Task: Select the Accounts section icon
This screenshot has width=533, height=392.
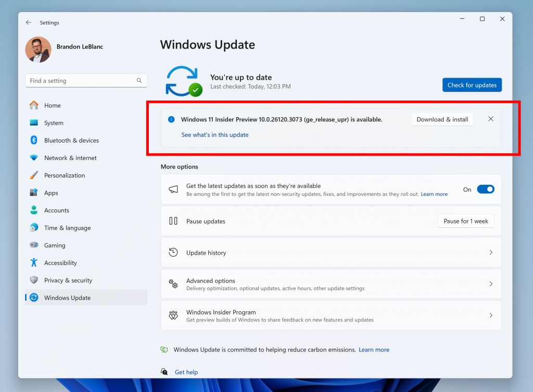Action: [x=35, y=210]
